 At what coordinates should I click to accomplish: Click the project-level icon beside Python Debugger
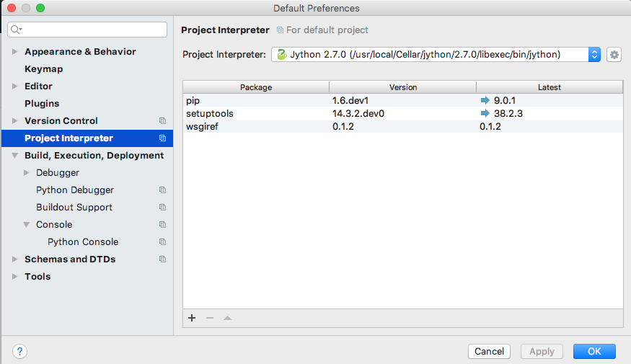pyautogui.click(x=162, y=190)
